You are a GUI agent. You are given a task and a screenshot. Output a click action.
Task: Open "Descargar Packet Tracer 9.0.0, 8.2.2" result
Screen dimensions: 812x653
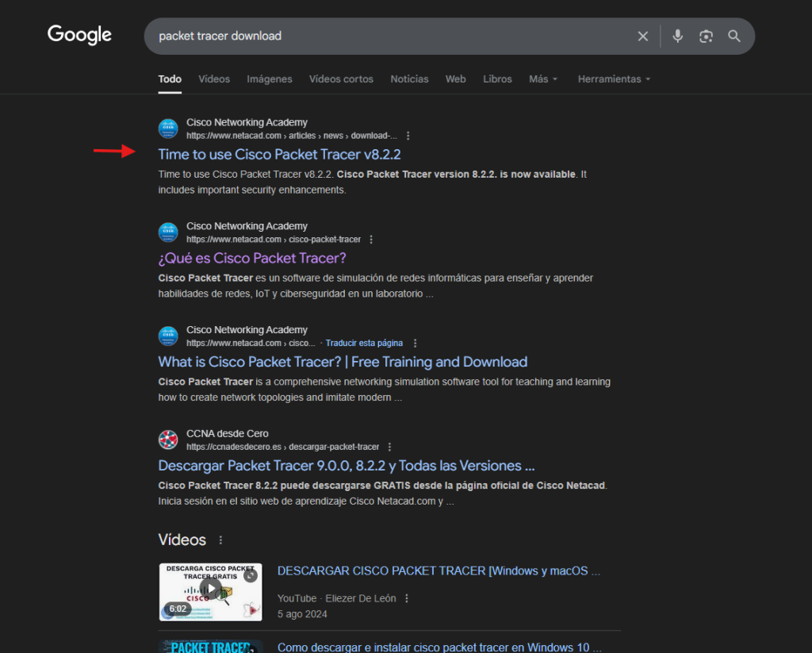pos(346,466)
